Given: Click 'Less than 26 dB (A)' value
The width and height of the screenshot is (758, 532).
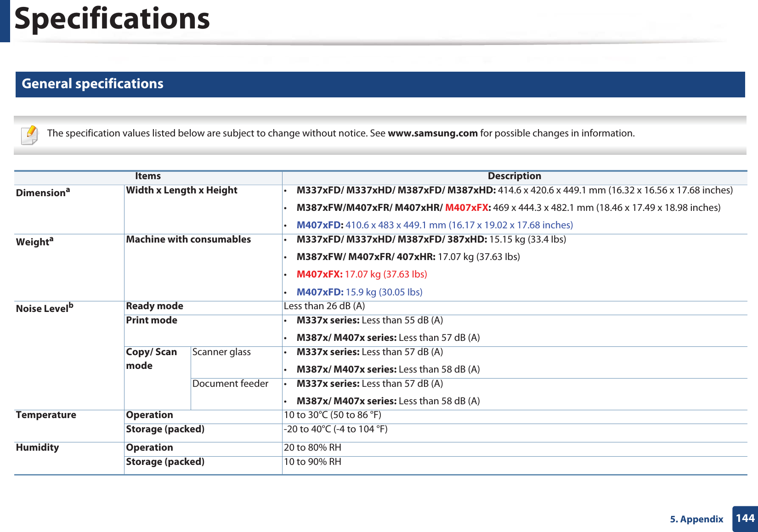Looking at the screenshot, I should coord(324,306).
